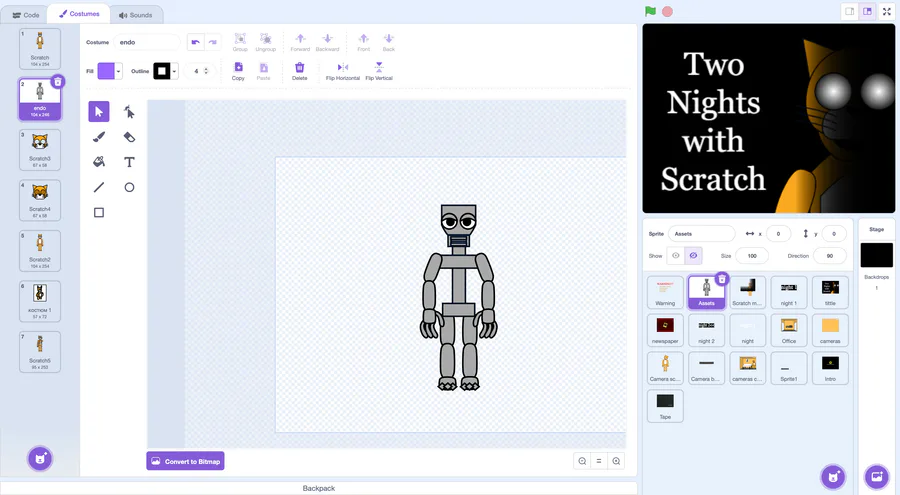Click Flip Horizontal
The height and width of the screenshot is (495, 900).
(343, 71)
